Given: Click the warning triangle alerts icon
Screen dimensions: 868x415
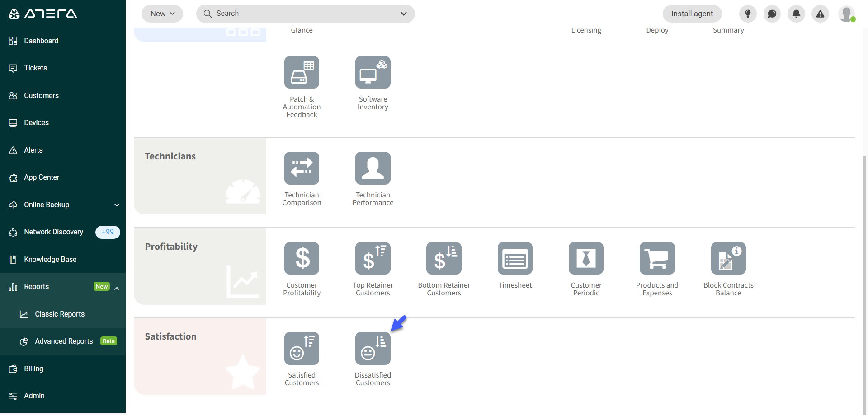Looking at the screenshot, I should click(820, 14).
